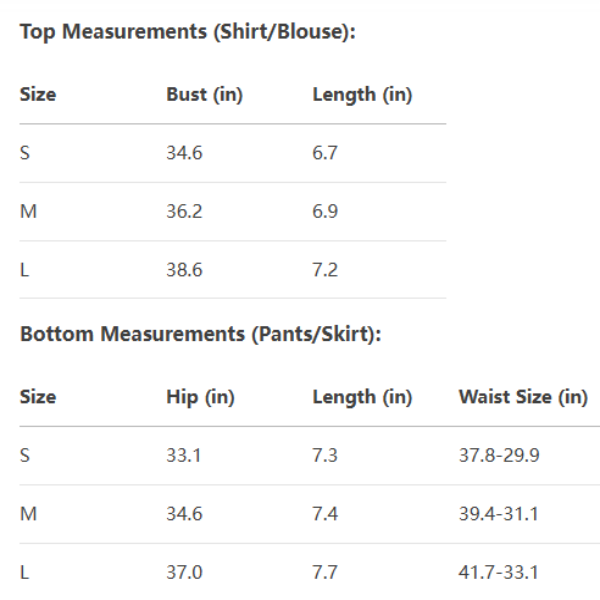The height and width of the screenshot is (600, 600).
Task: Click the 6.9 length value for top size M
Action: click(325, 212)
